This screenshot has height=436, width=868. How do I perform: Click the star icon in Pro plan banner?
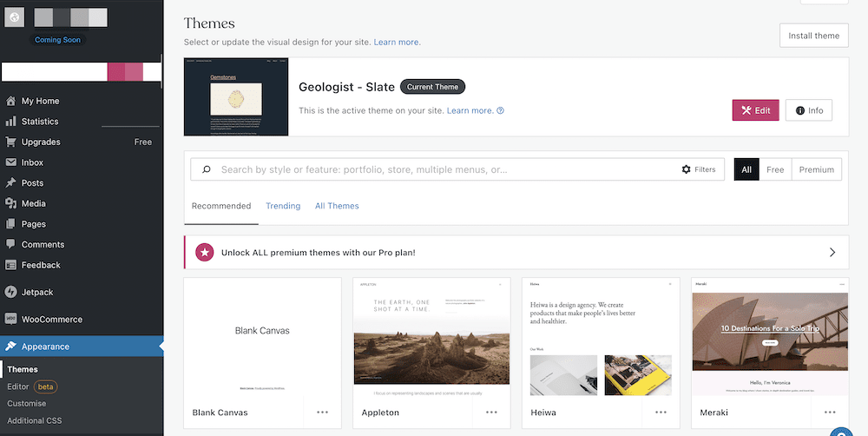tap(205, 252)
